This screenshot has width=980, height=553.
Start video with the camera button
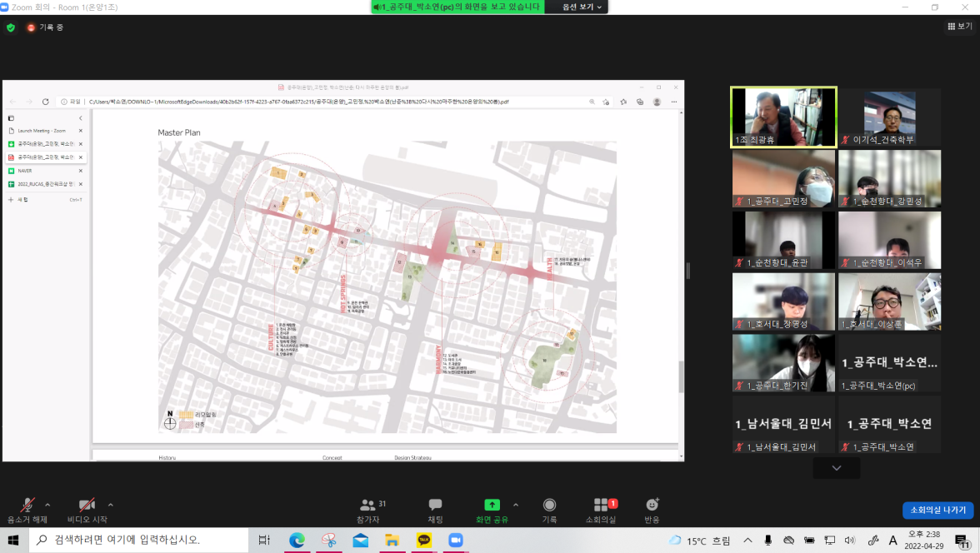pos(87,506)
